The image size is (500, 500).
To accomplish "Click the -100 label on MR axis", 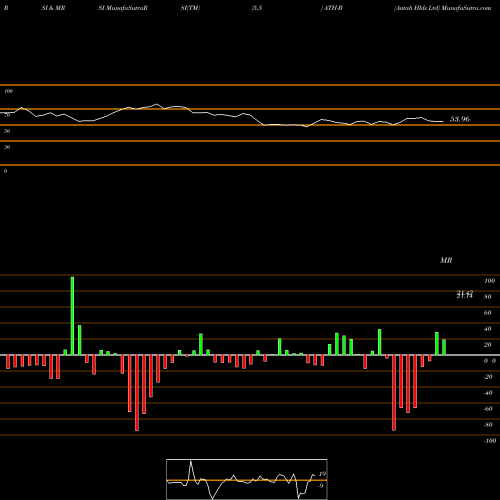I will pyautogui.click(x=490, y=441).
